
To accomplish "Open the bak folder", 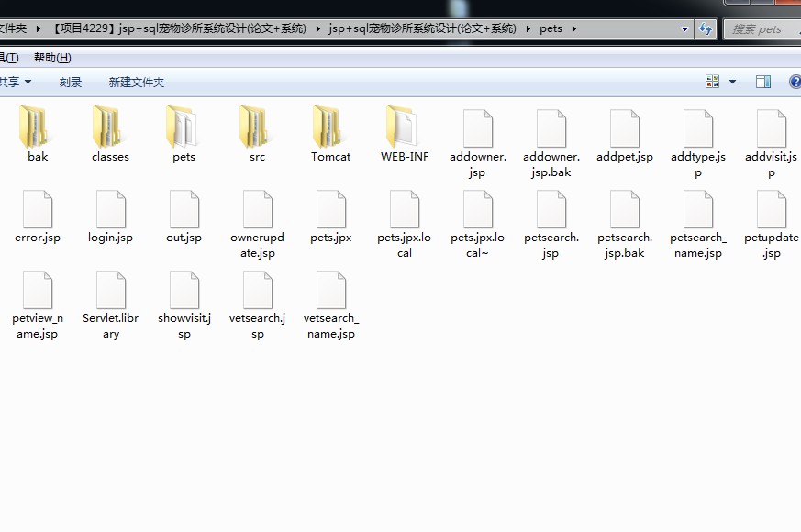I will pos(34,127).
